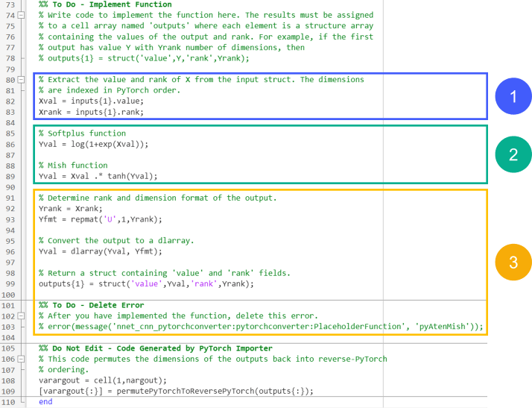
Task: Click the line 'Xrank = inputs{1}.rank;'
Action: [x=91, y=112]
